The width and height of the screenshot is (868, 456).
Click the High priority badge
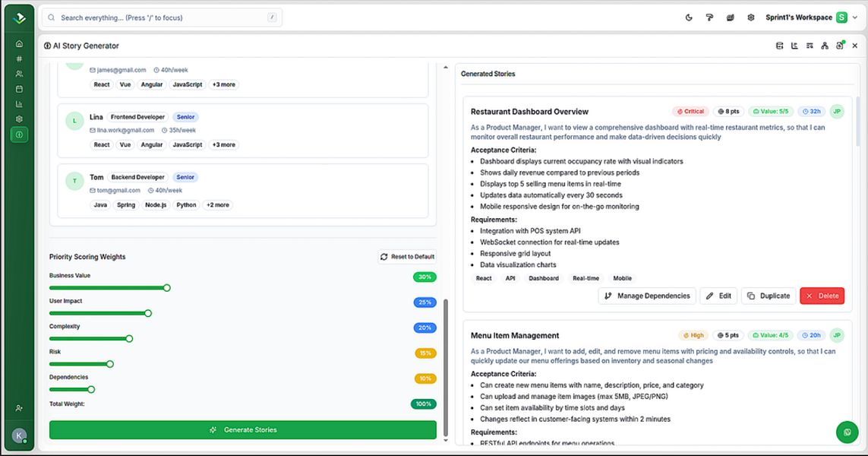(693, 335)
